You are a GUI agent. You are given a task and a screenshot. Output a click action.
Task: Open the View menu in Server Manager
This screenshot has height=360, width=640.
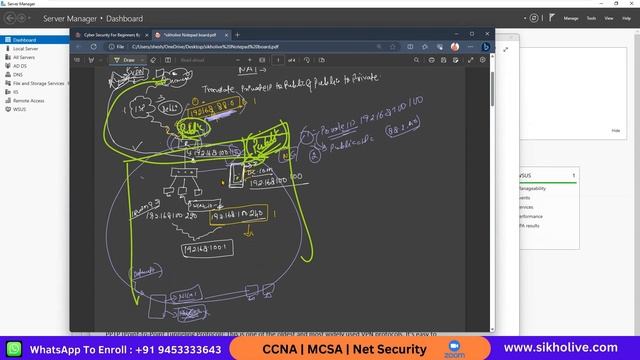click(609, 18)
